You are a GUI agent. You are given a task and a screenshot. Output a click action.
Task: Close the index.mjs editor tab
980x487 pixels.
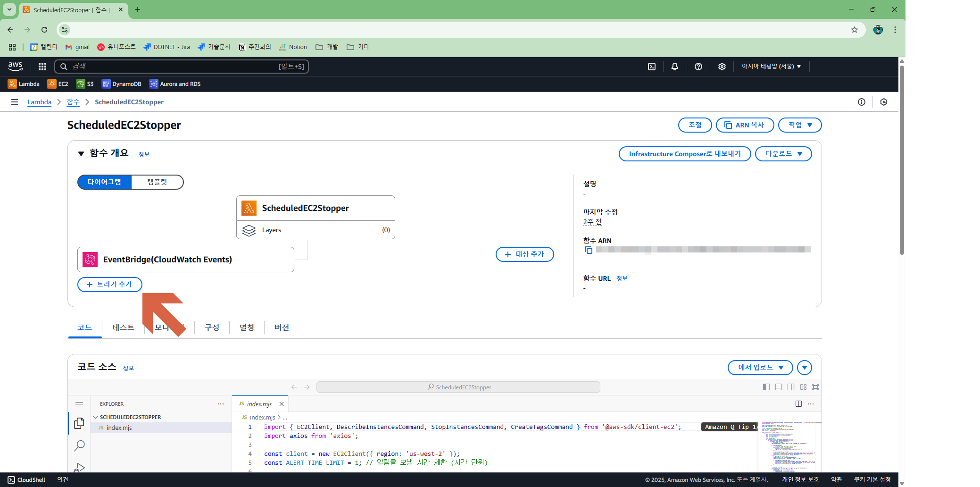coord(282,404)
